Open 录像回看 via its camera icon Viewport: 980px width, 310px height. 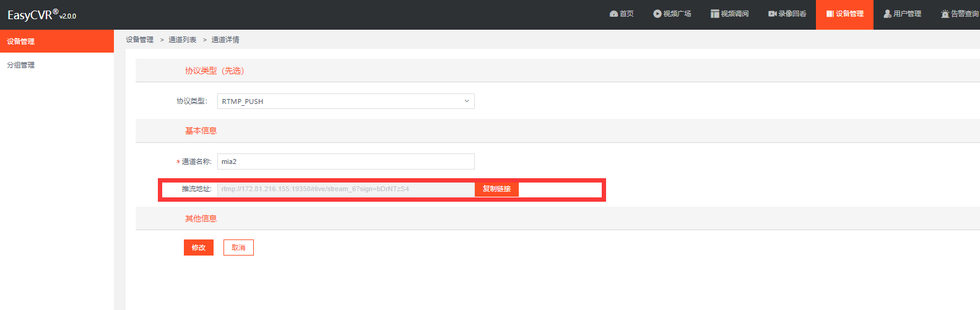click(772, 14)
